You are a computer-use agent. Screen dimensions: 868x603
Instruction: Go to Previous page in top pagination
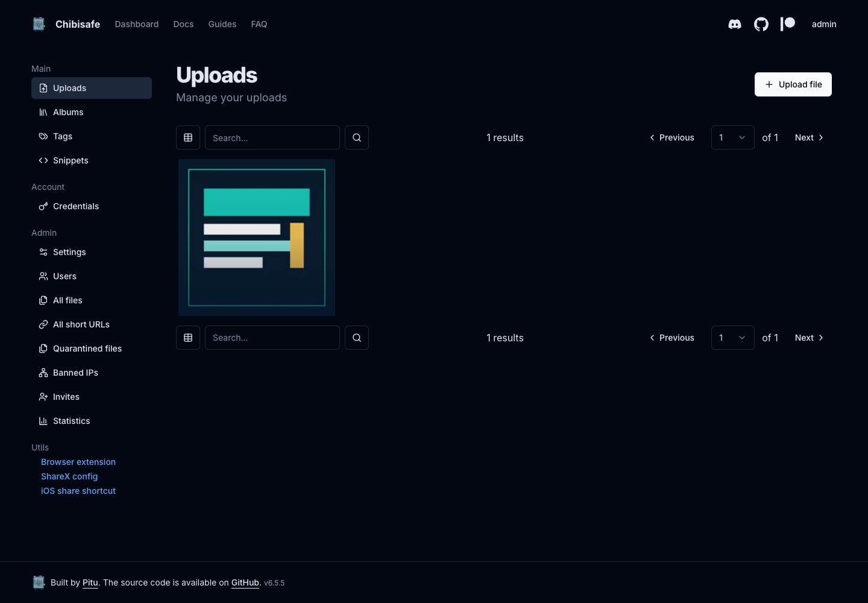pyautogui.click(x=671, y=137)
